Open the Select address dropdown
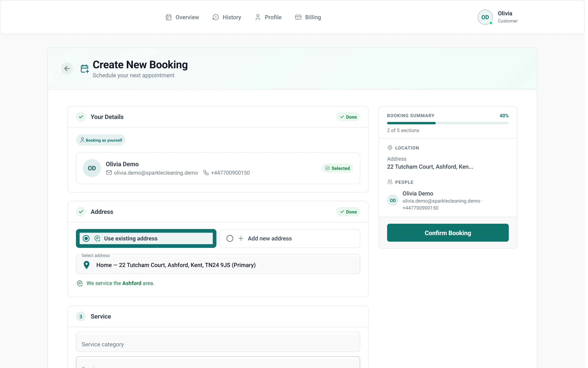The height and width of the screenshot is (368, 588). point(218,265)
